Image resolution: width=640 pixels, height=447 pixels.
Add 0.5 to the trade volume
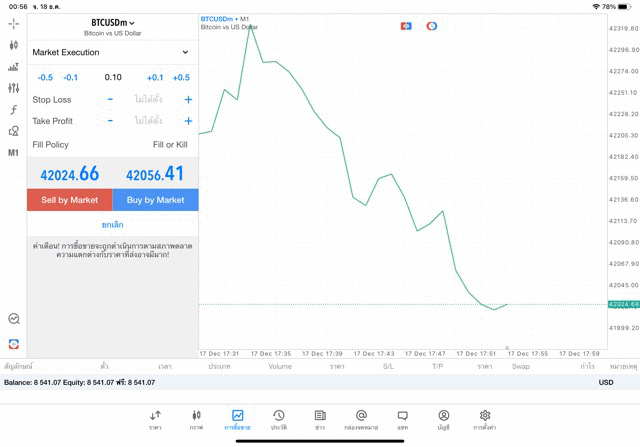[181, 77]
